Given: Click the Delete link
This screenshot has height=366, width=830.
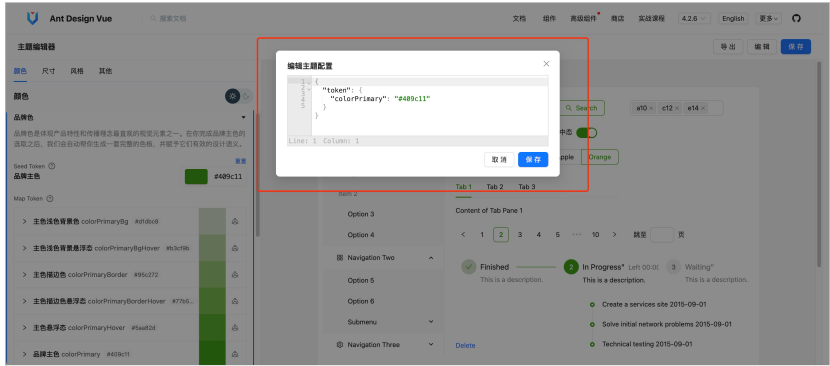Looking at the screenshot, I should pyautogui.click(x=465, y=345).
